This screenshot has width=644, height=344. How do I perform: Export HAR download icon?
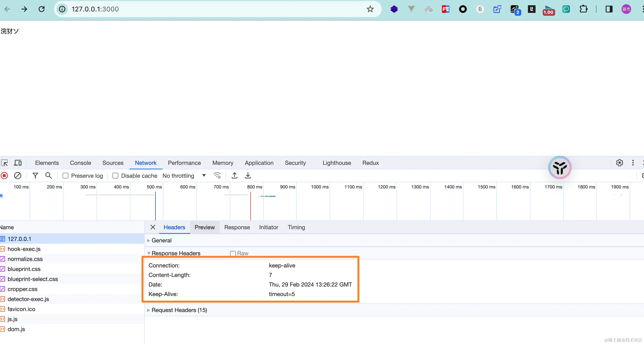click(248, 176)
